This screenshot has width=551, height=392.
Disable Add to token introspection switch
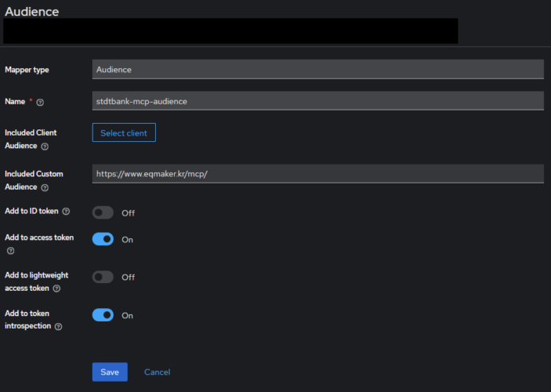pos(103,315)
